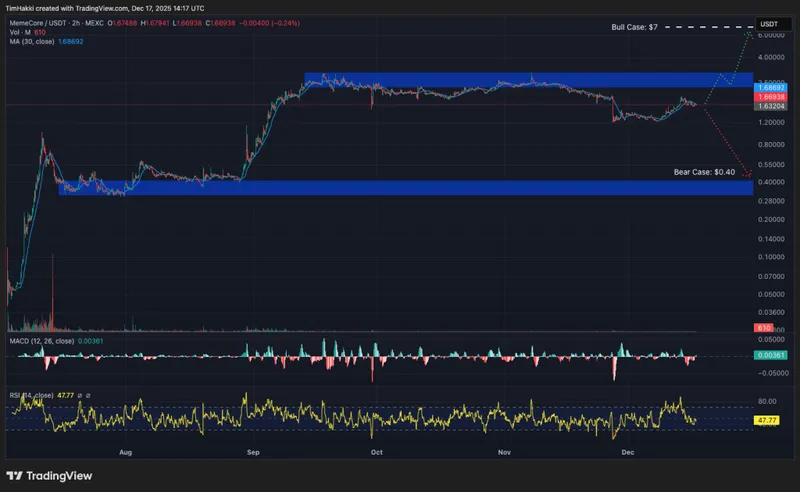Click the Oct label on the time axis

click(377, 452)
